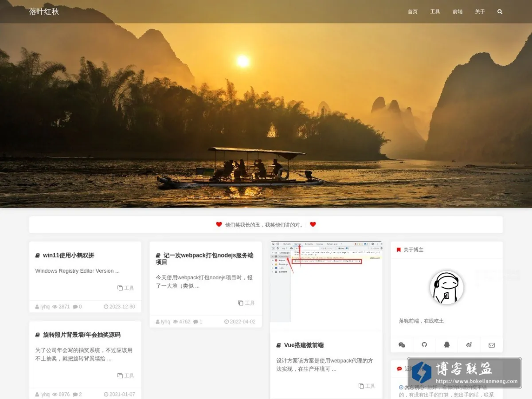Click 工具 category on win11 post
This screenshot has width=532, height=399.
(125, 288)
